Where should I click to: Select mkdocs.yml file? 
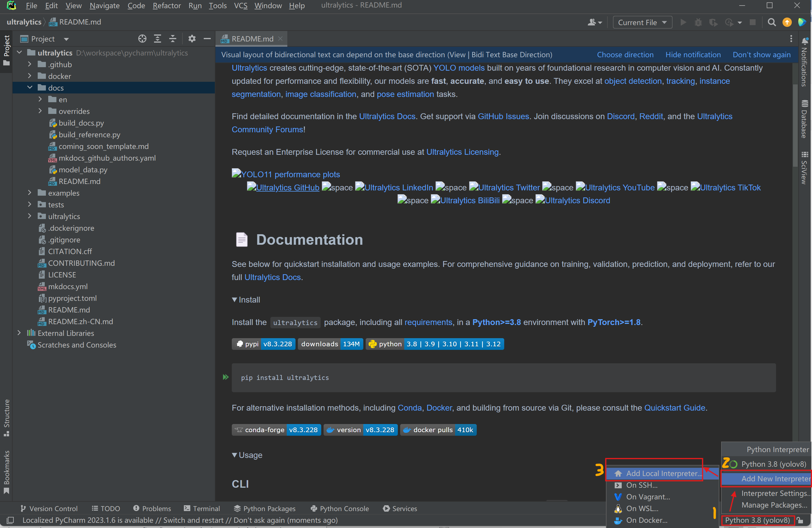click(x=68, y=286)
